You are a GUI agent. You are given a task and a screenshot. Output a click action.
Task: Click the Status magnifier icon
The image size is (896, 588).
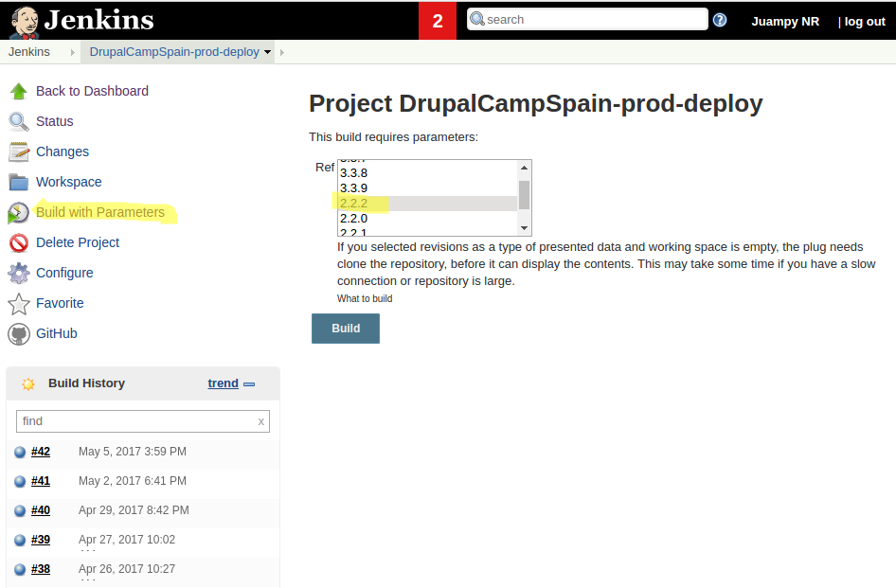pyautogui.click(x=19, y=122)
